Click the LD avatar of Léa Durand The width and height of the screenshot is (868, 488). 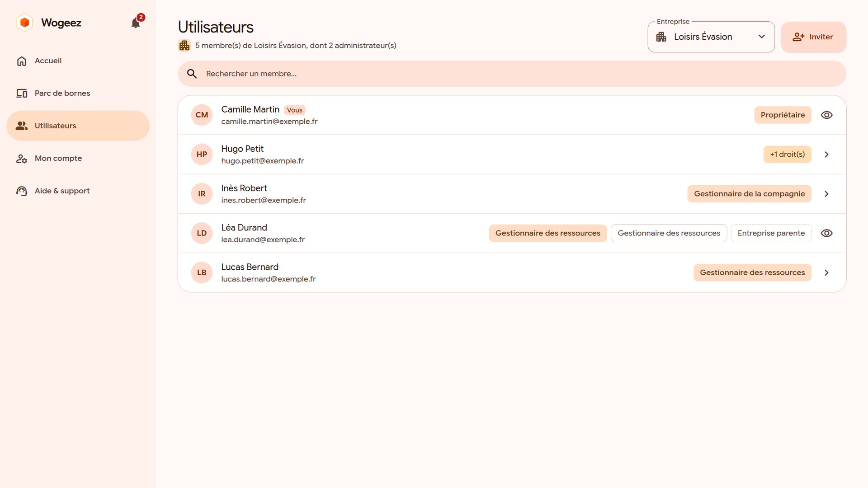coord(202,233)
